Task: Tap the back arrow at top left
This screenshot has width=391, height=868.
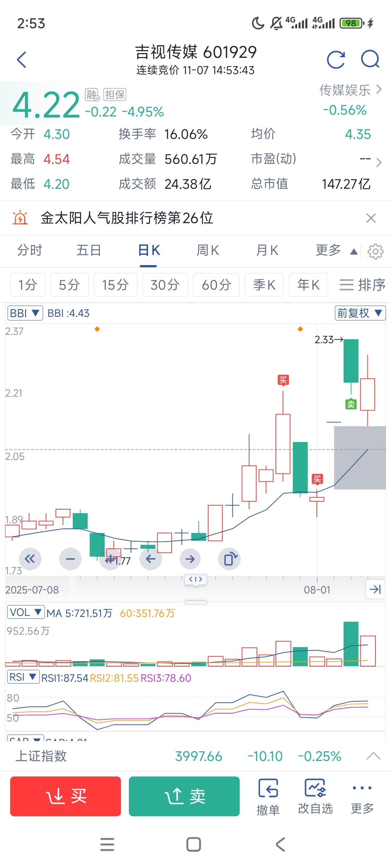Action: point(22,60)
